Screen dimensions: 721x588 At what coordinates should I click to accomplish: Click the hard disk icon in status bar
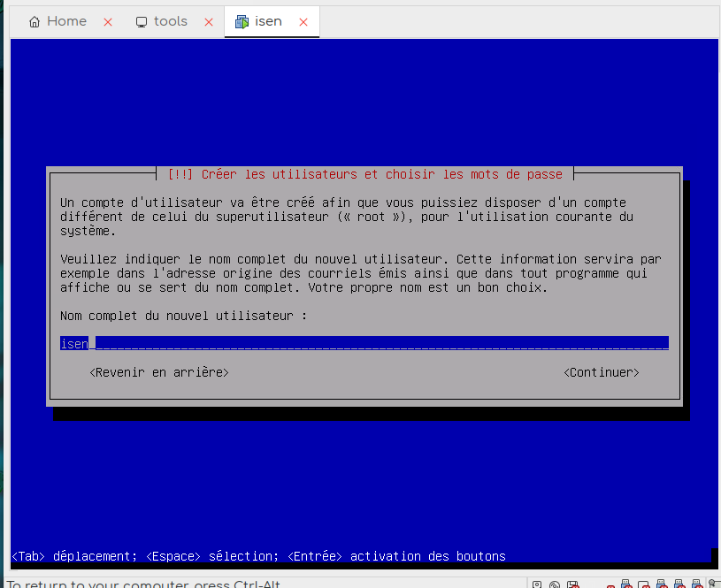538,584
